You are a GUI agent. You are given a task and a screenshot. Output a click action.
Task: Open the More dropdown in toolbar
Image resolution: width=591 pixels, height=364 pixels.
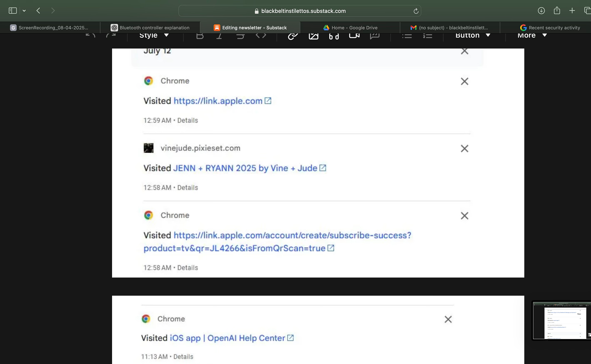click(532, 35)
